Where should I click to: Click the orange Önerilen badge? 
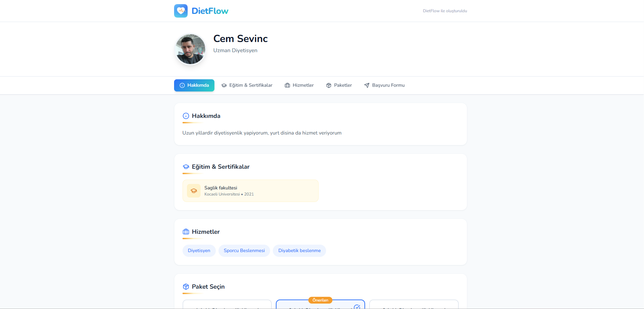pyautogui.click(x=320, y=300)
